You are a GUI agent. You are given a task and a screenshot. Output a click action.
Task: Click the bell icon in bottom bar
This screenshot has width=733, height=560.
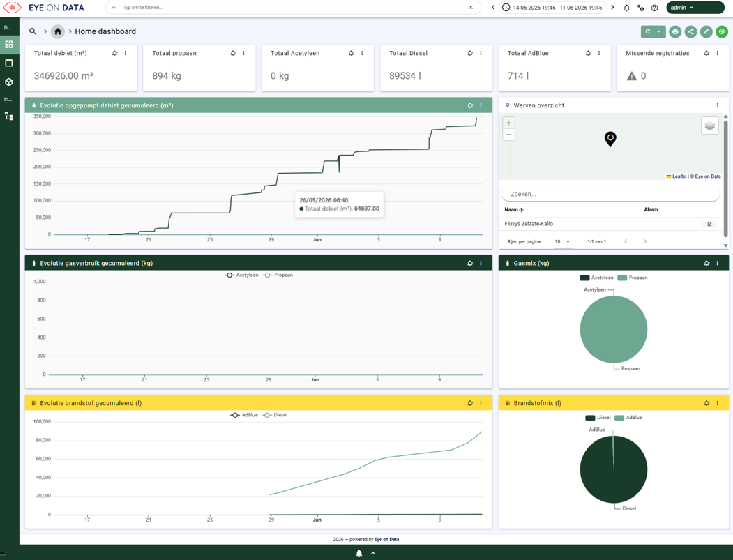(x=359, y=553)
